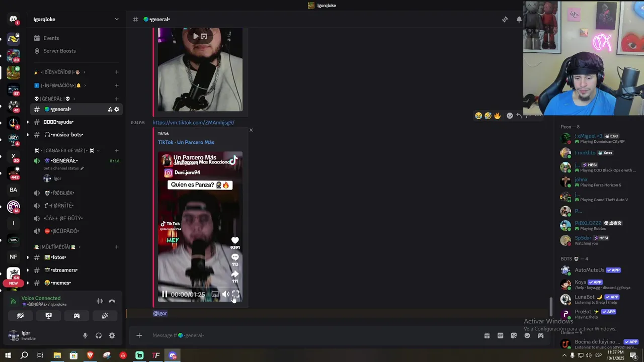Collapse the GENERAL text category
The image size is (644, 362).
pyautogui.click(x=54, y=99)
